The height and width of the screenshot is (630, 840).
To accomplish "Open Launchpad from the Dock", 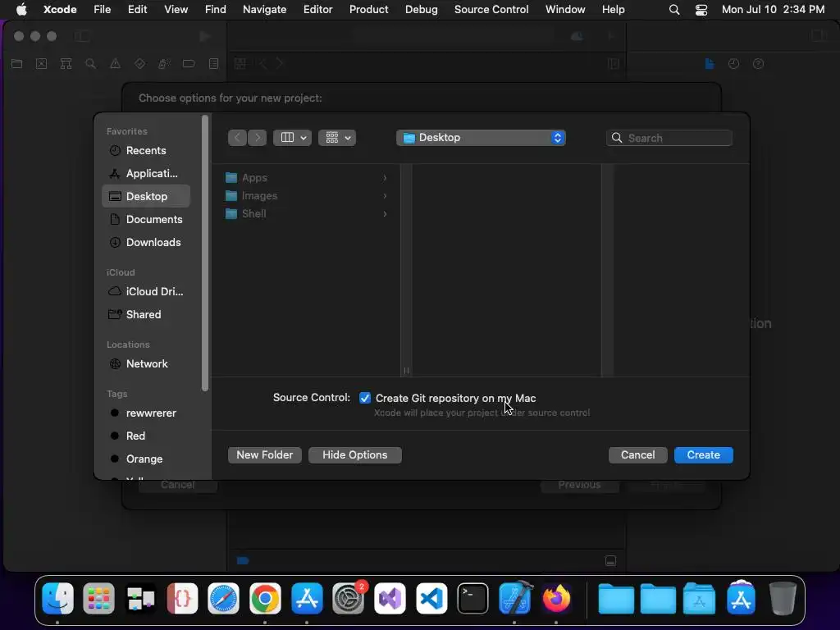I will click(98, 598).
